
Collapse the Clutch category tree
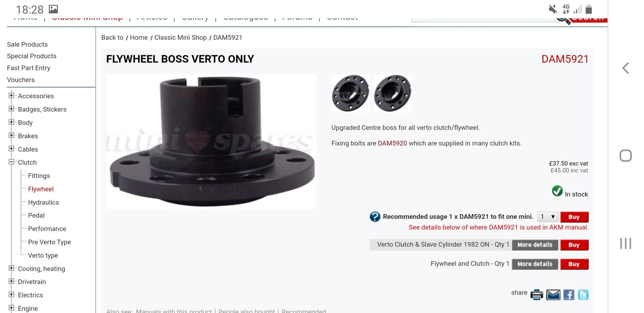[x=11, y=162]
